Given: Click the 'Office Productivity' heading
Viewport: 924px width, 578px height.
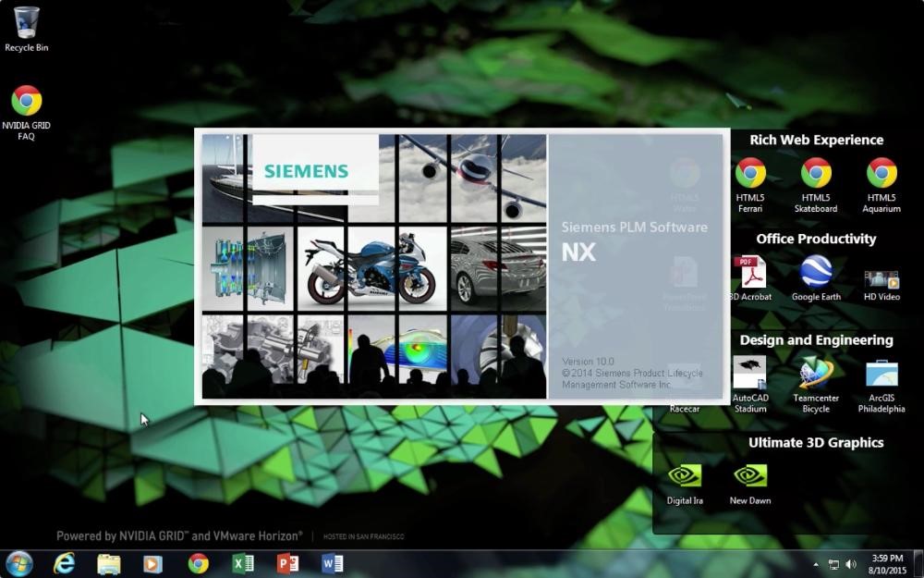Looking at the screenshot, I should (816, 239).
